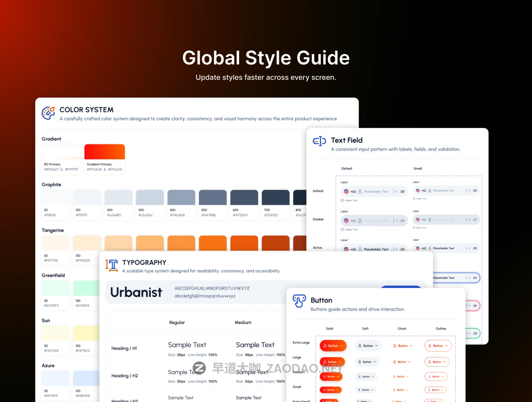Click the Heading / H1 row label
Viewport: 532px width, 402px height.
[124, 348]
